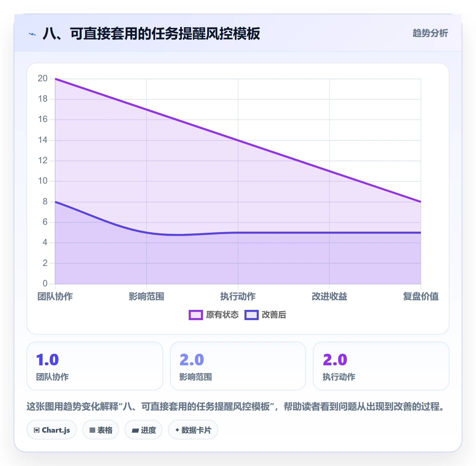Click the 执行动作 x-axis label

(x=238, y=297)
